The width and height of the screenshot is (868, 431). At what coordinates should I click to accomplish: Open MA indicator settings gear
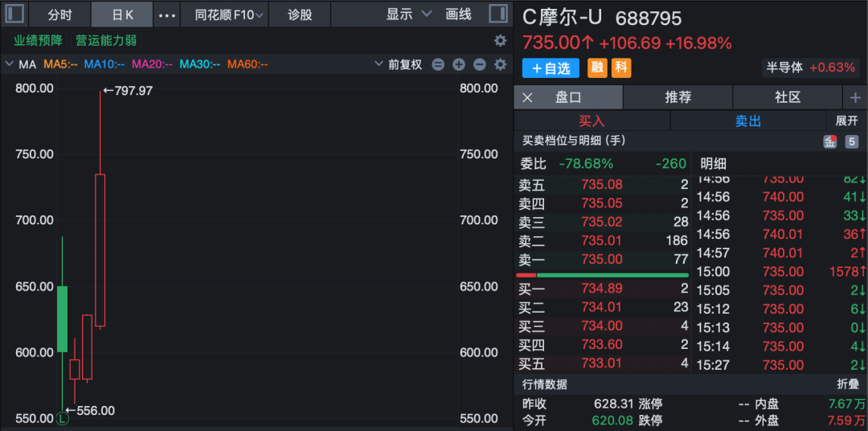click(x=500, y=64)
